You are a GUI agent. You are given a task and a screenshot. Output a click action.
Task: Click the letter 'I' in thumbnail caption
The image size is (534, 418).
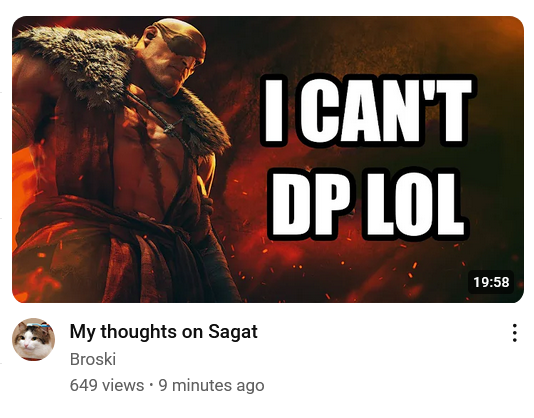point(273,110)
